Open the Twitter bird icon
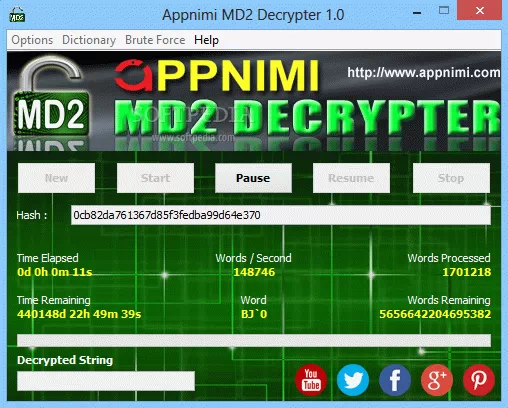The height and width of the screenshot is (408, 508). [353, 380]
